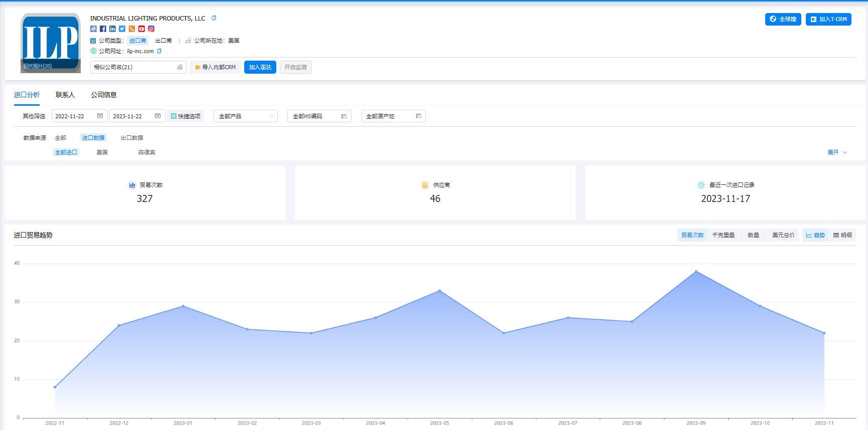The width and height of the screenshot is (868, 430).
Task: Select the 进口商 company type tag
Action: coord(138,41)
